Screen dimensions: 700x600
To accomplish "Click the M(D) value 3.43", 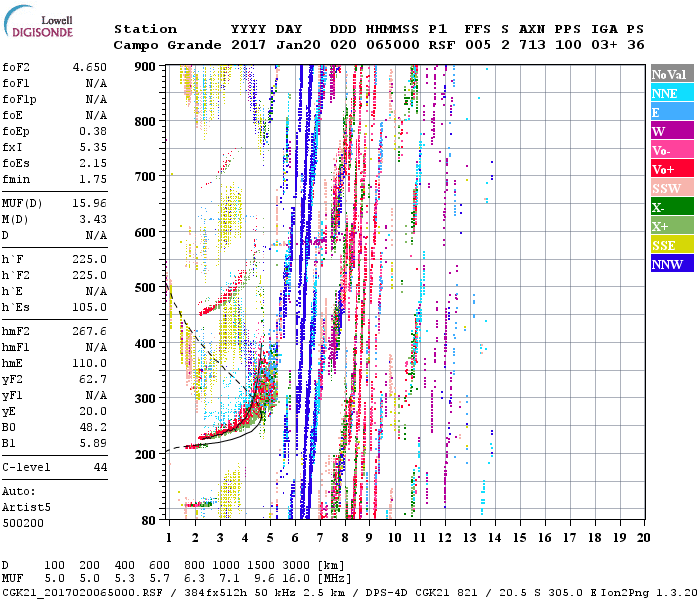I will [93, 220].
